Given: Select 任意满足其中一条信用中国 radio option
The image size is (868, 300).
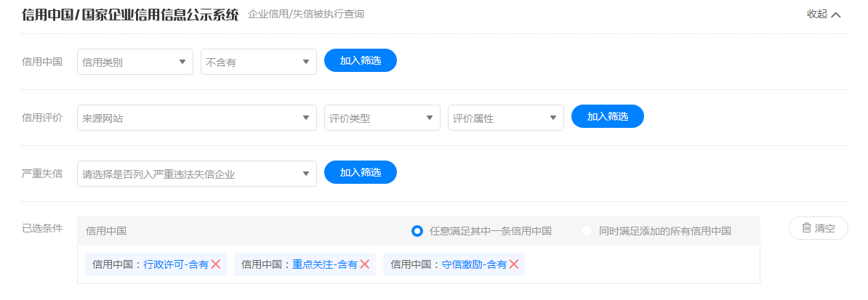Looking at the screenshot, I should (417, 232).
